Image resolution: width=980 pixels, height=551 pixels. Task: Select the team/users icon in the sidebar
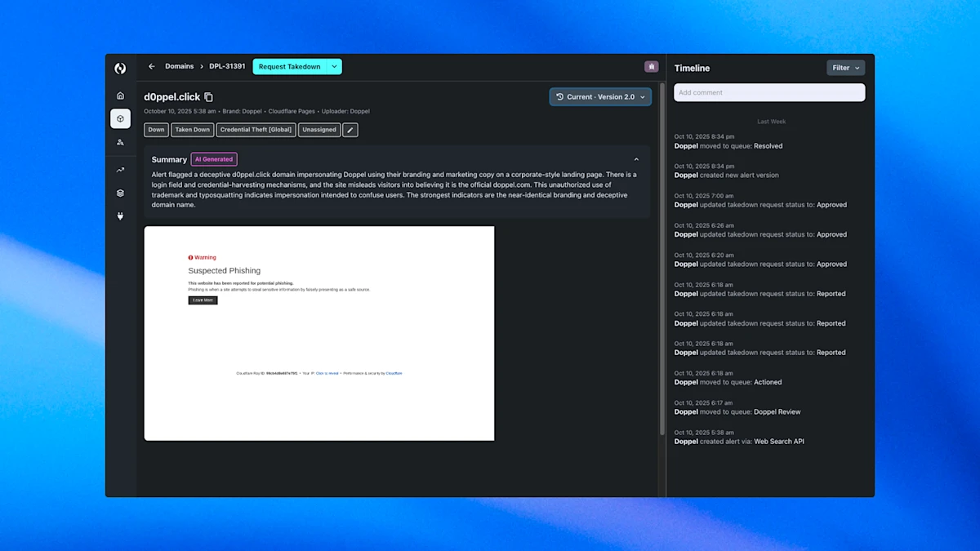[120, 142]
